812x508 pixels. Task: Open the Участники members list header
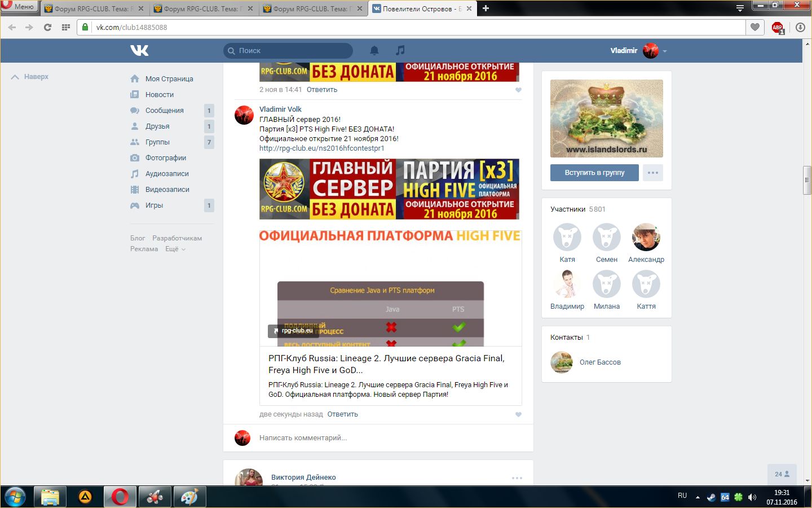(x=578, y=209)
